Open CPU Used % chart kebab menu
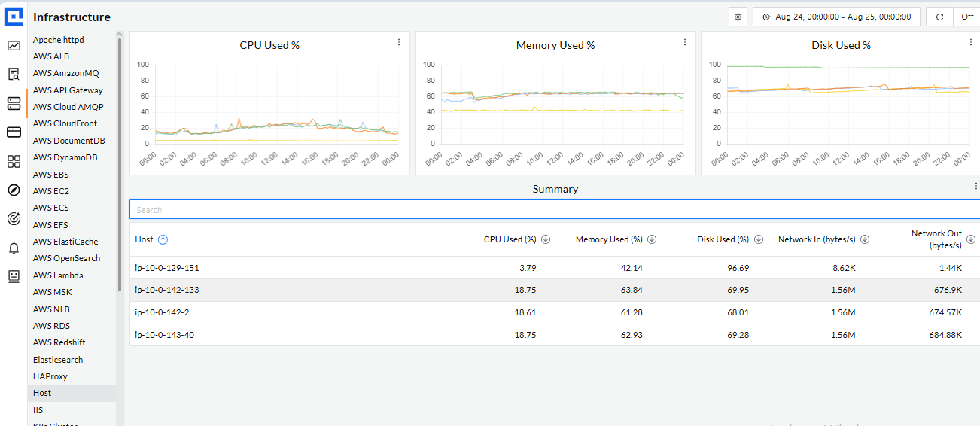This screenshot has height=426, width=980. point(399,42)
